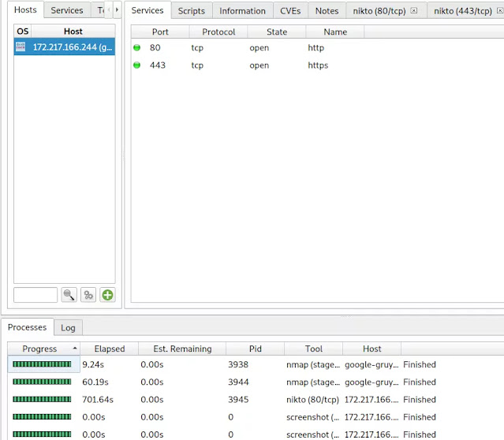Image resolution: width=504 pixels, height=440 pixels.
Task: Click progress bar of pid 3944 process
Action: (x=42, y=382)
